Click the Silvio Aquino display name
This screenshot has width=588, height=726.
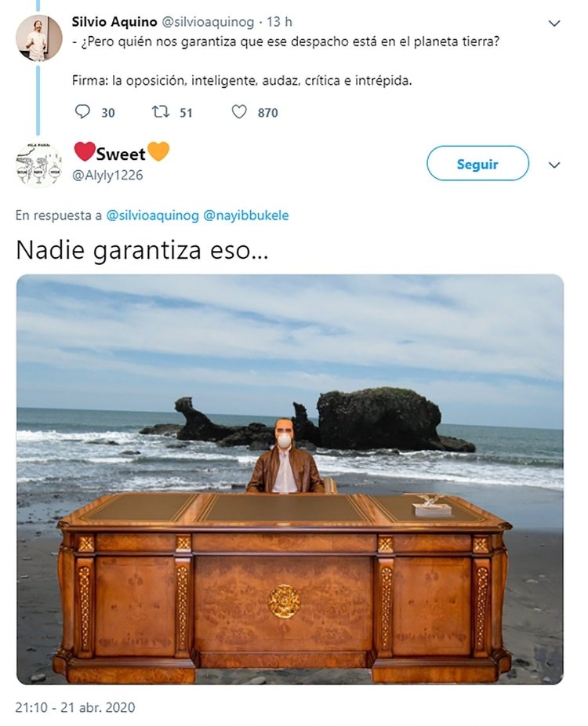(x=114, y=22)
